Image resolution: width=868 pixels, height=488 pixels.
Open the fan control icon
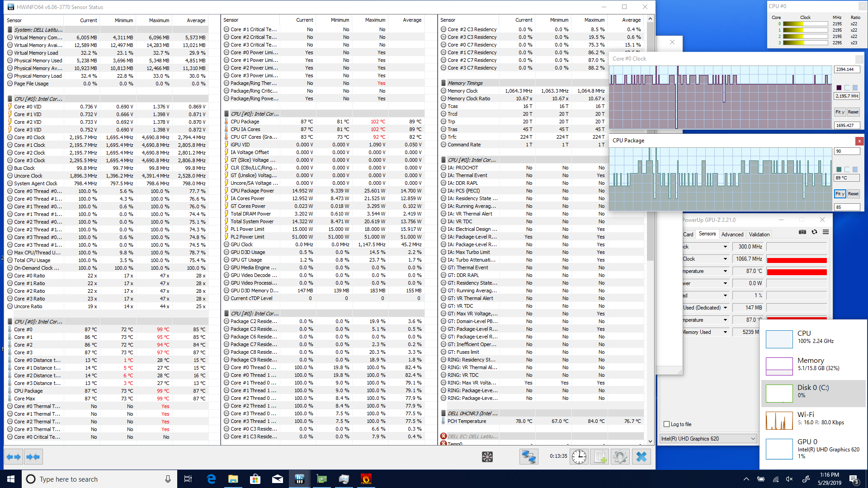point(487,457)
